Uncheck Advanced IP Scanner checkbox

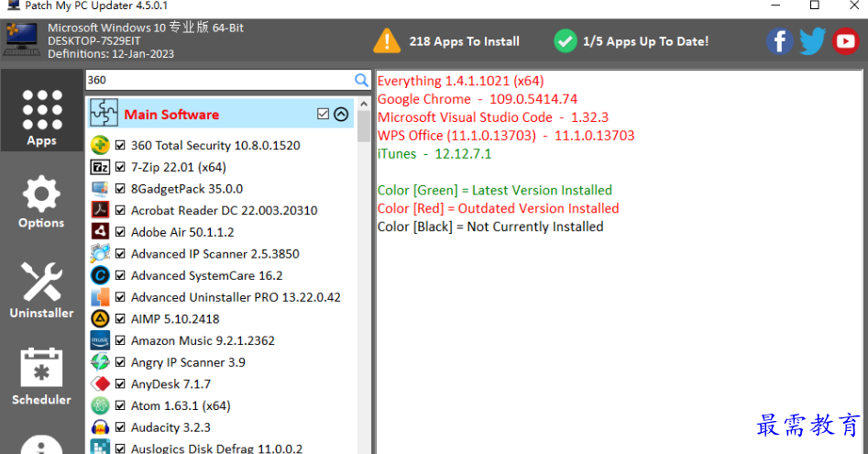(x=120, y=253)
